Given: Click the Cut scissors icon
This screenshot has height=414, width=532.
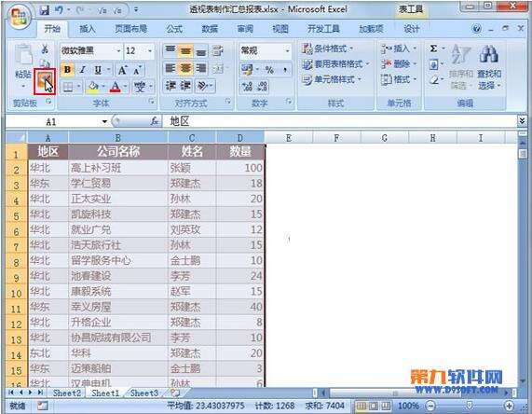Looking at the screenshot, I should [45, 49].
